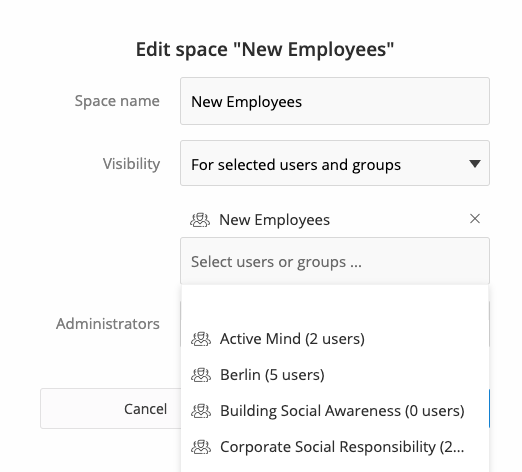Click the Edit space "New Employees" heading

pos(265,50)
